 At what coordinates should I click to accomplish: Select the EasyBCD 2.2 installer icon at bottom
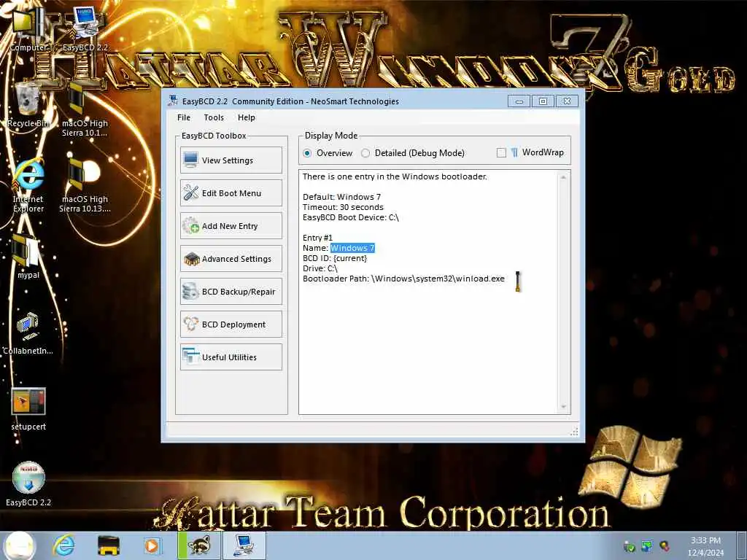28,483
